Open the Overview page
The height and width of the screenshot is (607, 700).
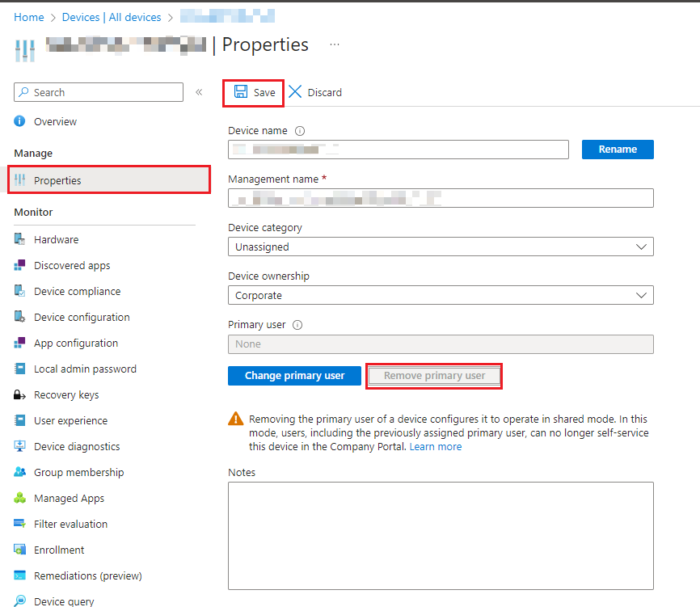[54, 121]
